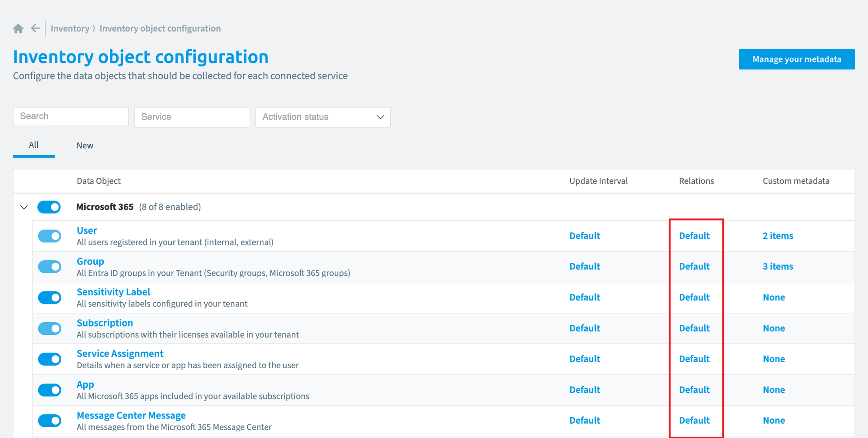Viewport: 868px width, 438px height.
Task: Switch to the New tab
Action: pos(85,146)
